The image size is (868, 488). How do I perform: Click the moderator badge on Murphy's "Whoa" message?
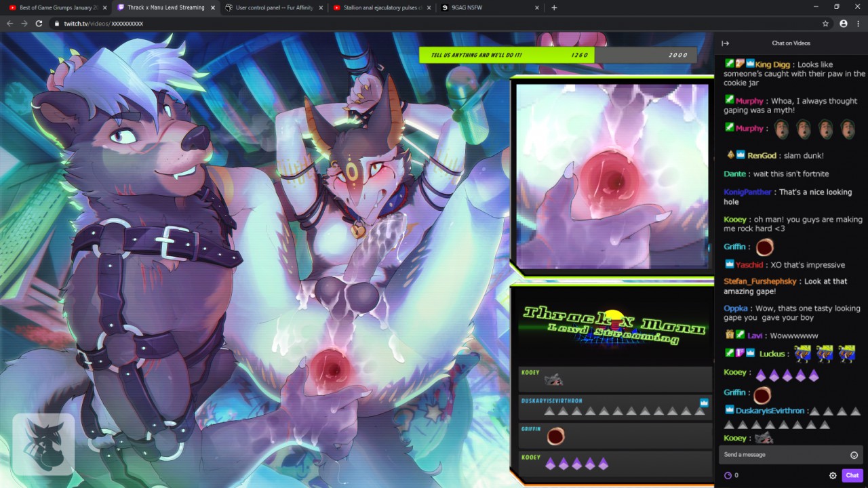(729, 100)
